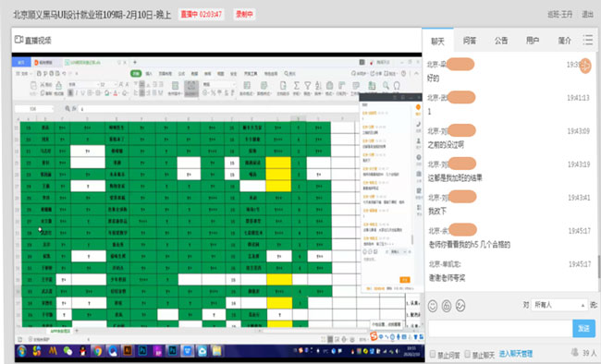Click the 录制中 recording badge
Image resolution: width=601 pixels, height=364 pixels.
(x=244, y=15)
